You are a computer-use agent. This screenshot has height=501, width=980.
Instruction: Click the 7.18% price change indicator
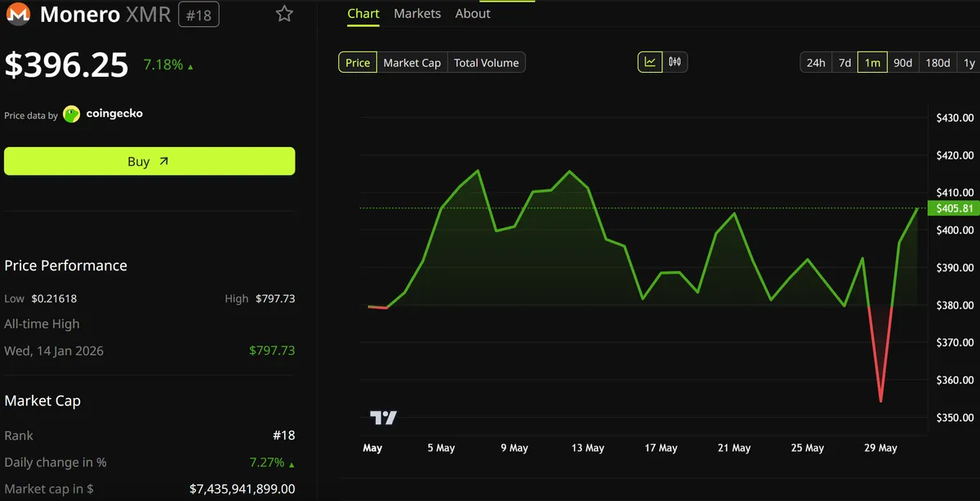168,65
